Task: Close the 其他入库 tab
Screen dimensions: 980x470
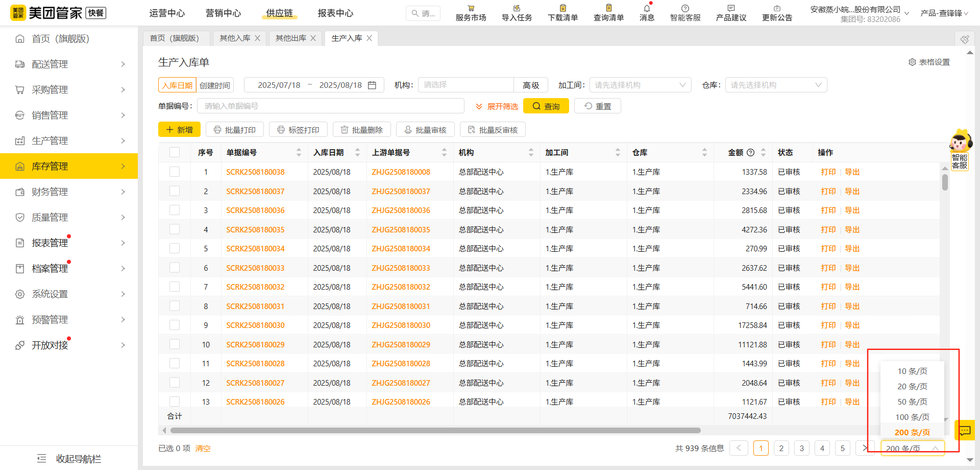Action: (257, 38)
